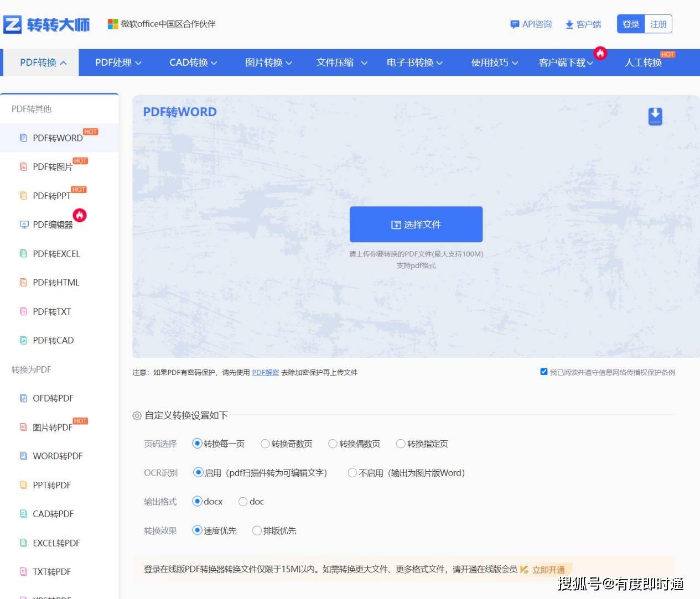The height and width of the screenshot is (599, 700).
Task: Select the 转换奇数页 radio button
Action: click(x=265, y=444)
